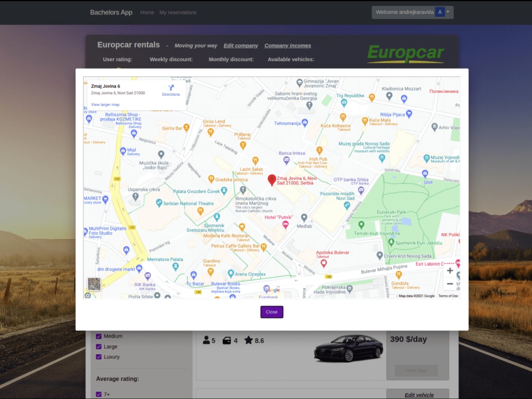Open the Edit company link

pyautogui.click(x=240, y=45)
